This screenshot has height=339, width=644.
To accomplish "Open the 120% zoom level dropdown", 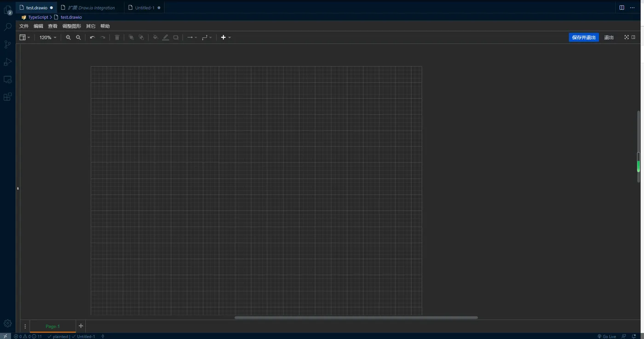I will tap(48, 37).
